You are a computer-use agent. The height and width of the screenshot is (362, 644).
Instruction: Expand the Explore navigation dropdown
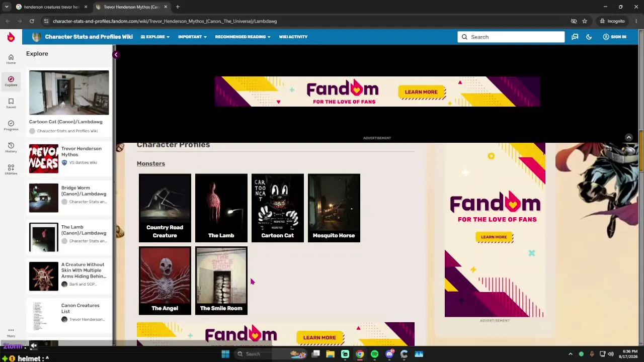point(155,37)
